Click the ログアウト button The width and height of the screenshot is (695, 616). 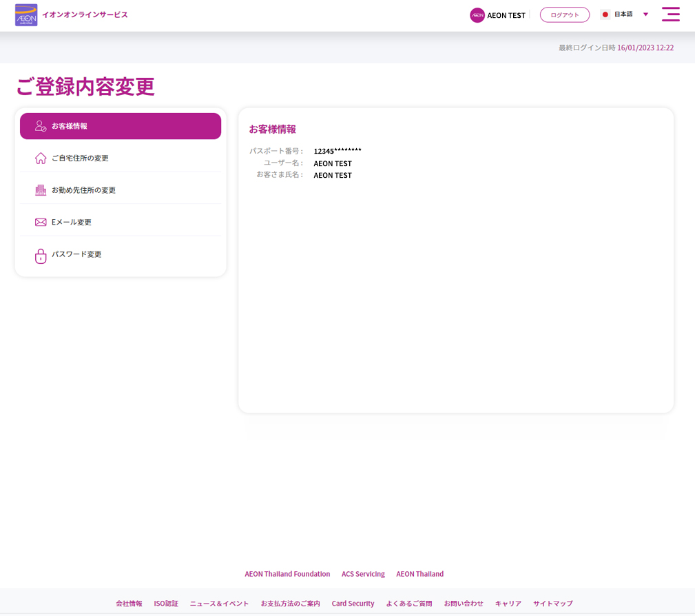tap(565, 14)
